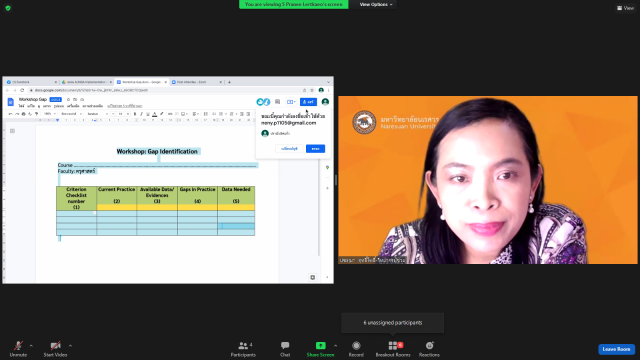Unmute the microphone in Zoom
640x360 pixels.
18,349
